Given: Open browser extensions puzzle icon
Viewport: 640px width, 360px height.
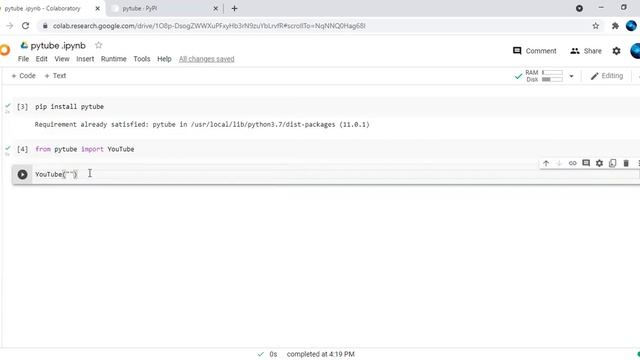Looking at the screenshot, I should pos(615,26).
